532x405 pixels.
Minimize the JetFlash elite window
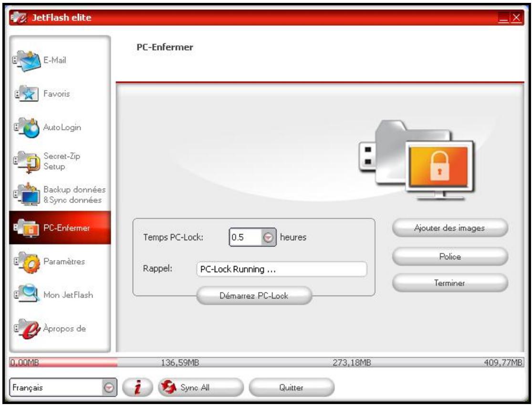point(504,18)
